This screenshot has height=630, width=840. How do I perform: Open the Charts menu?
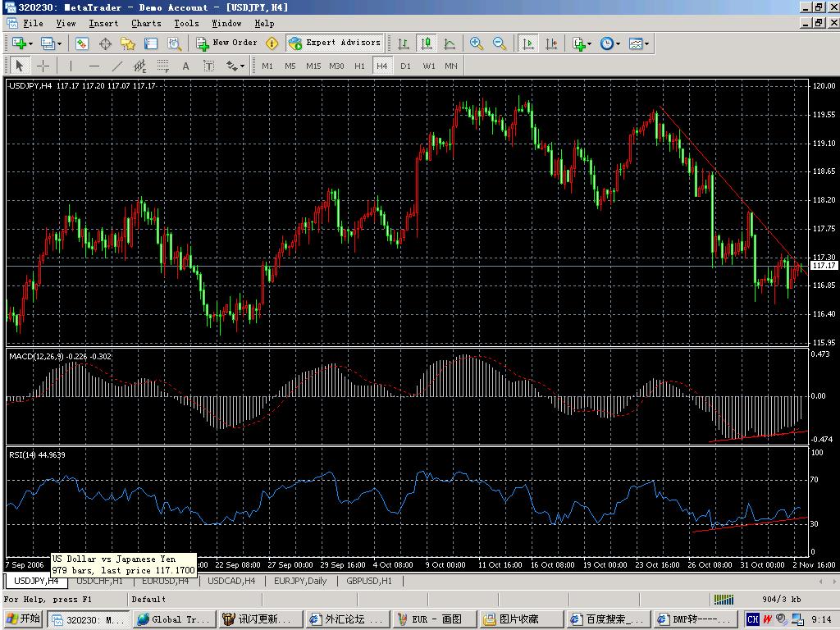point(145,23)
